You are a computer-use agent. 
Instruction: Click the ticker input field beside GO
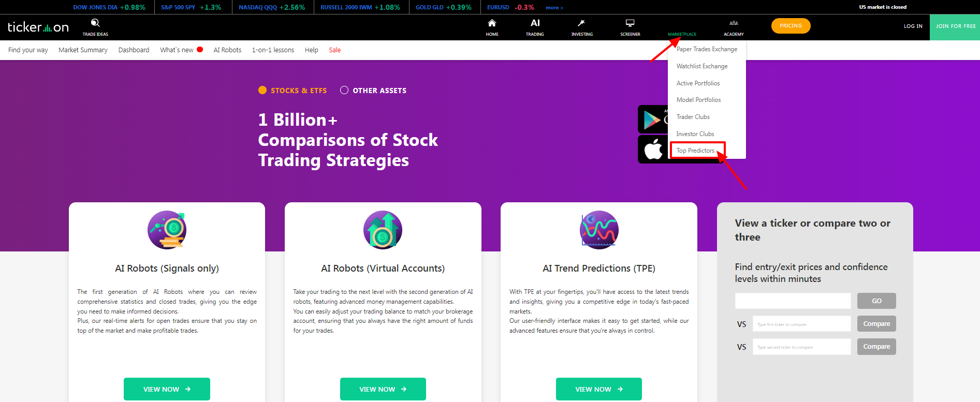pos(793,301)
